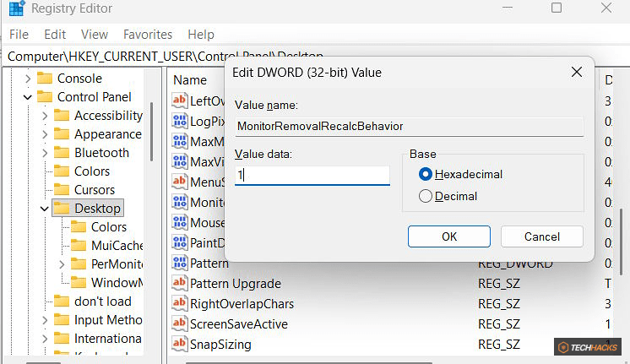Click the Name column header

(190, 80)
